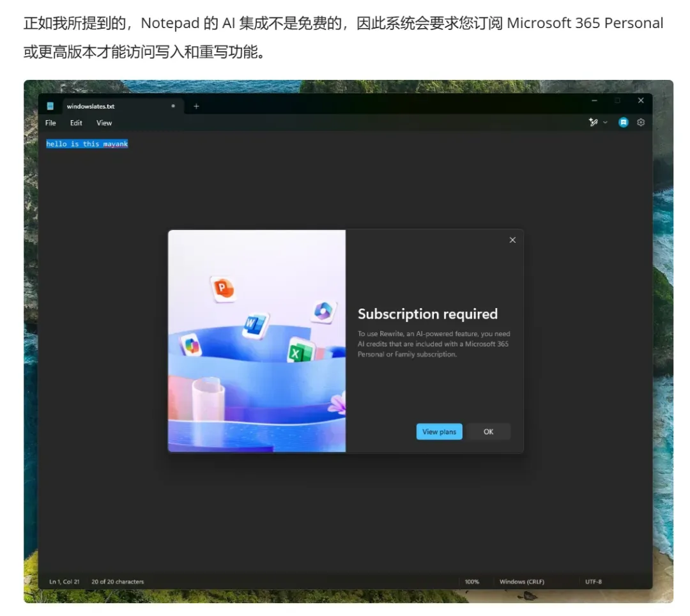Open Notepad settings gear icon
Viewport: 690px width, 616px height.
pyautogui.click(x=641, y=122)
